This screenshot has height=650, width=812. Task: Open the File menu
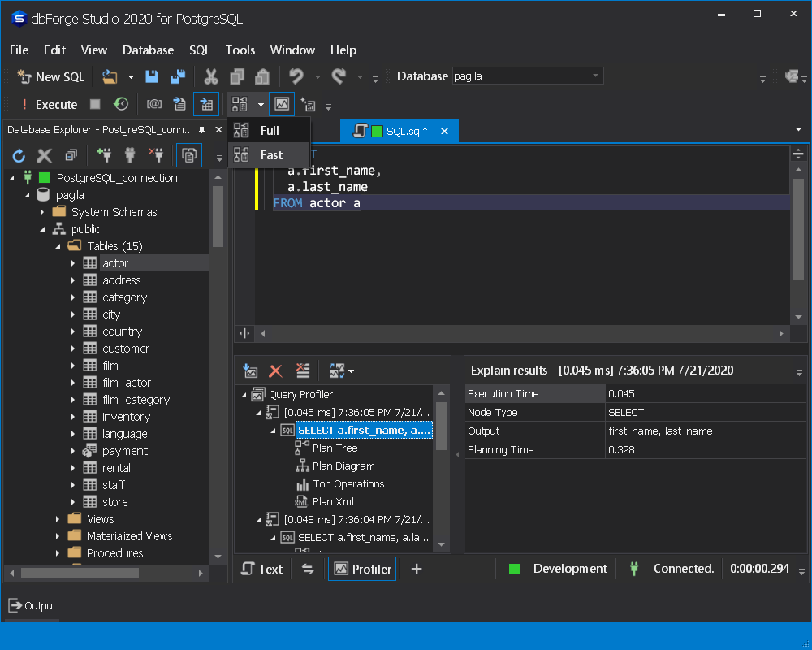[19, 50]
